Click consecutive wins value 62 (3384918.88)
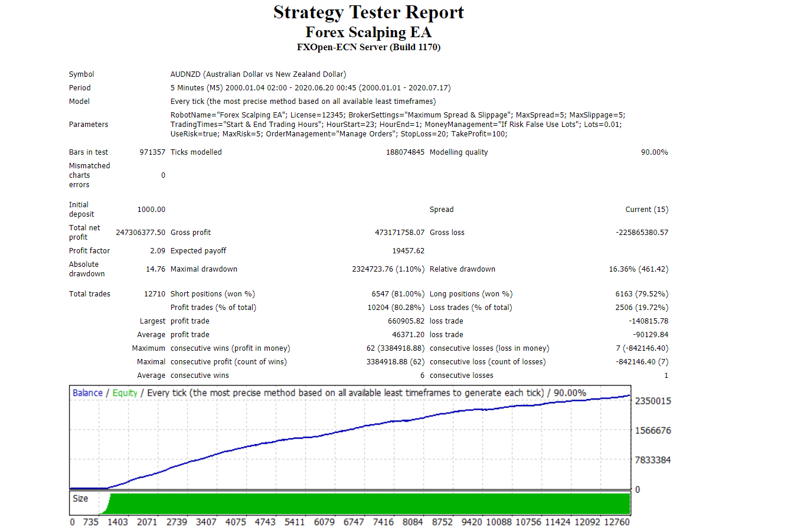The height and width of the screenshot is (532, 807). pyautogui.click(x=396, y=348)
